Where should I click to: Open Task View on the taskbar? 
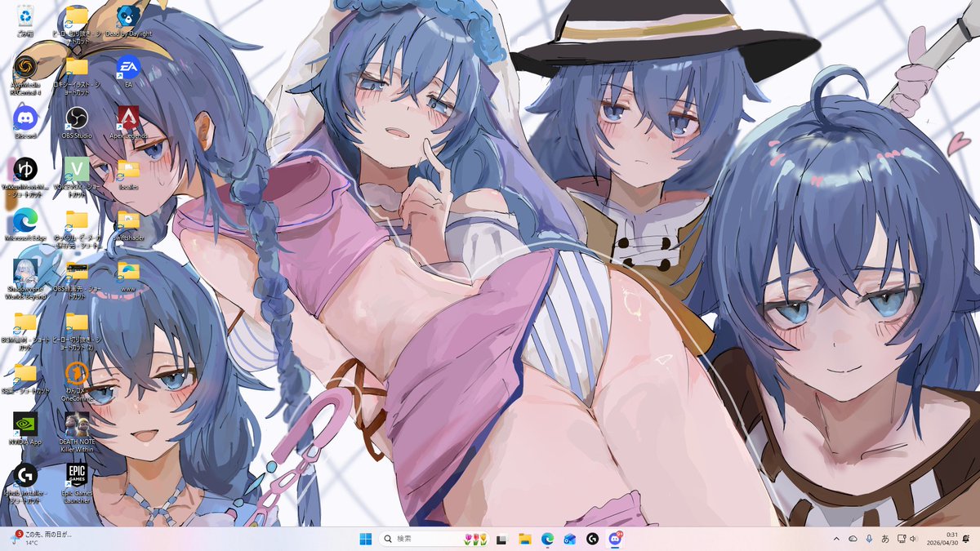click(x=502, y=539)
